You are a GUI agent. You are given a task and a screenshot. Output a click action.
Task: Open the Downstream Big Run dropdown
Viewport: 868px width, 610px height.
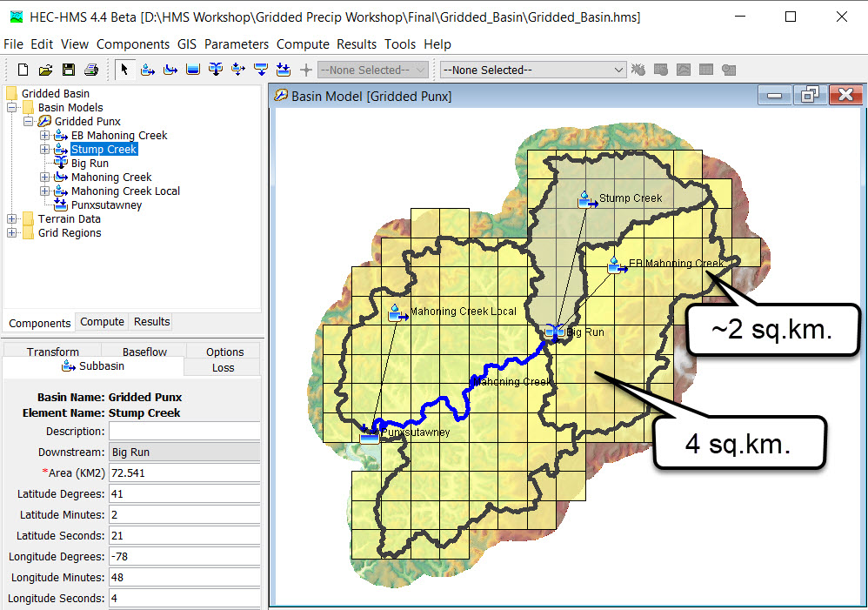point(184,452)
